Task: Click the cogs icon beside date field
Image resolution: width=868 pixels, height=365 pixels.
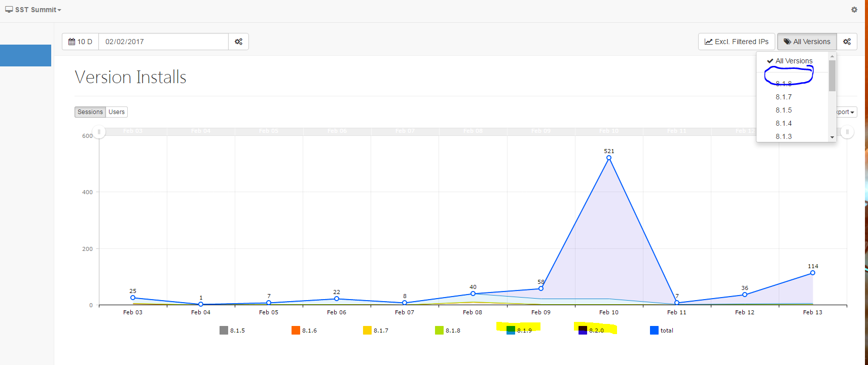Action: 238,42
